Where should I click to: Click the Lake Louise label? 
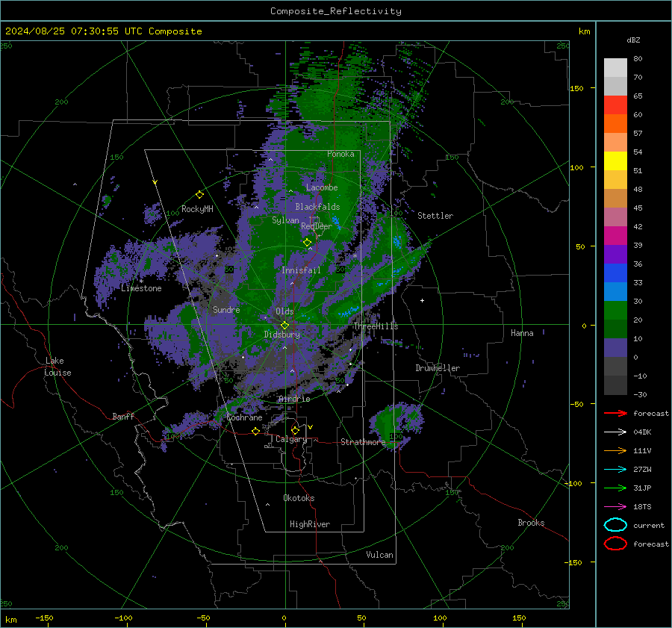pos(57,367)
